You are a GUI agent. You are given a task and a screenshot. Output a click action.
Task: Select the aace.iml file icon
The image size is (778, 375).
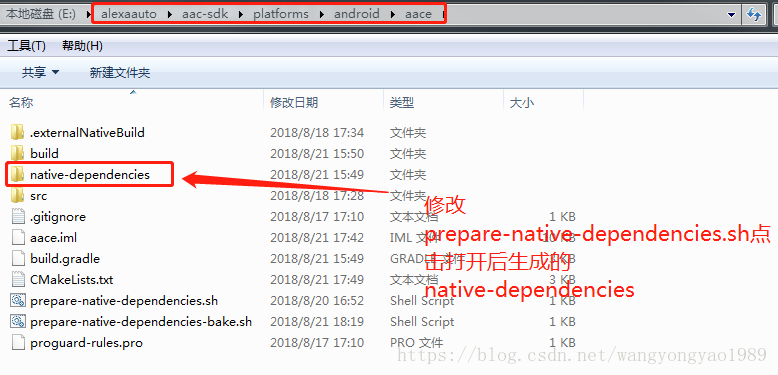[18, 238]
